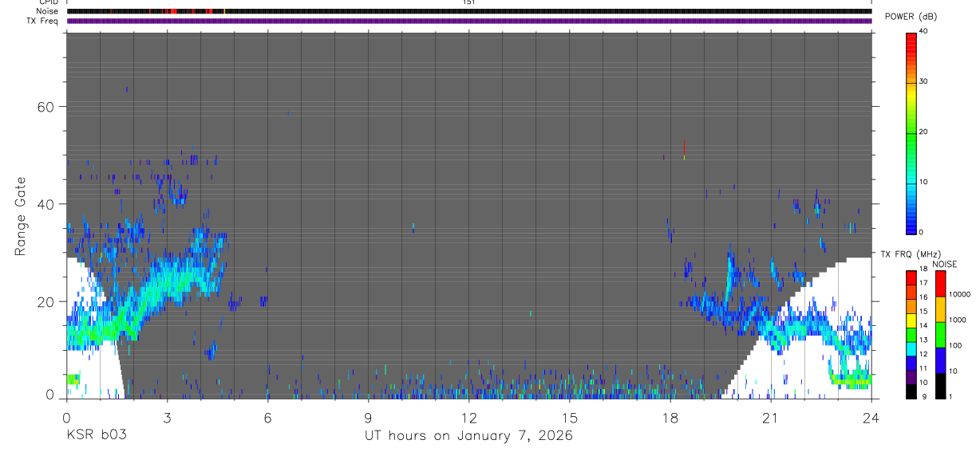Click the green segment of the NOISE color bar

pyautogui.click(x=941, y=335)
